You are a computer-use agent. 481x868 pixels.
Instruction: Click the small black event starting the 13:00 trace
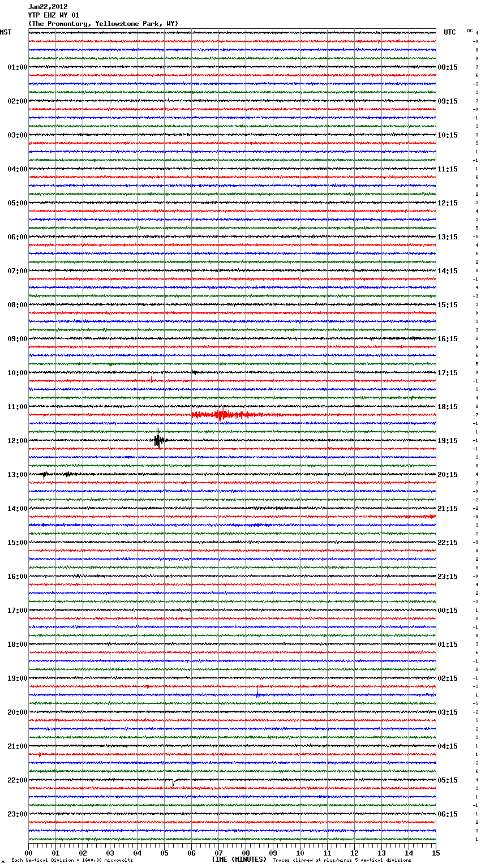(44, 475)
